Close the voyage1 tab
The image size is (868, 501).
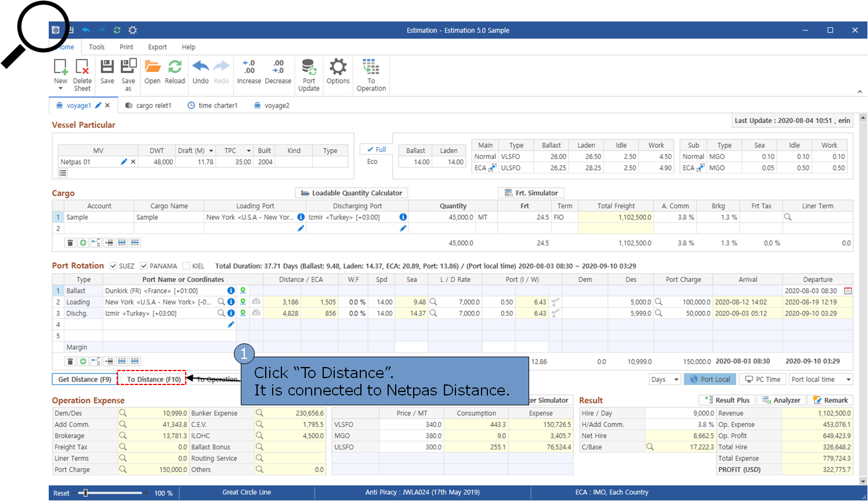click(x=107, y=106)
